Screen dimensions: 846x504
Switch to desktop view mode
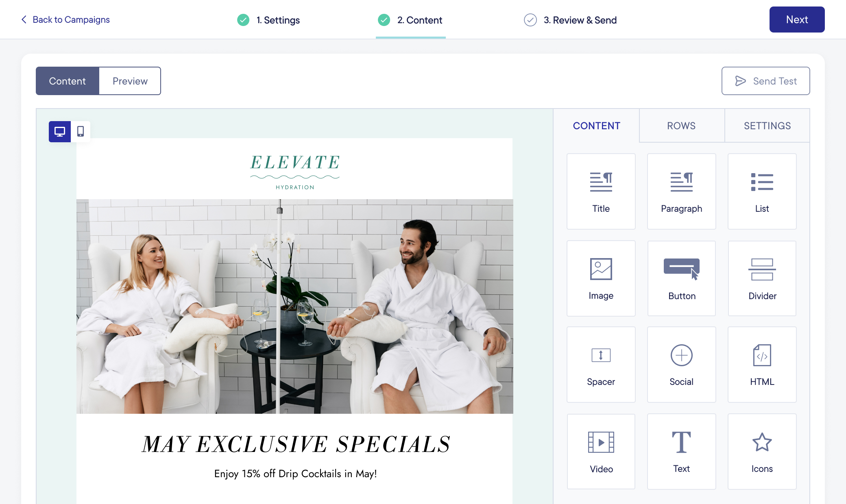pyautogui.click(x=60, y=132)
